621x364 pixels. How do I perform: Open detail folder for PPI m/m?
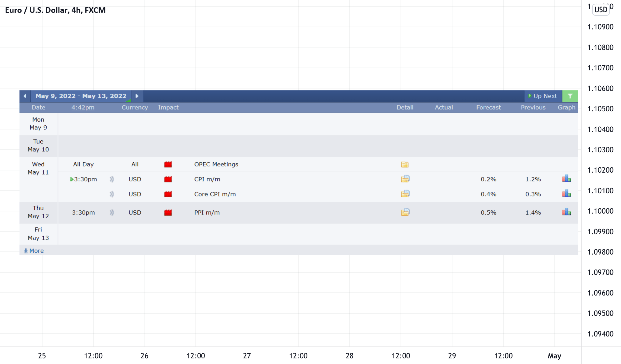[405, 212]
